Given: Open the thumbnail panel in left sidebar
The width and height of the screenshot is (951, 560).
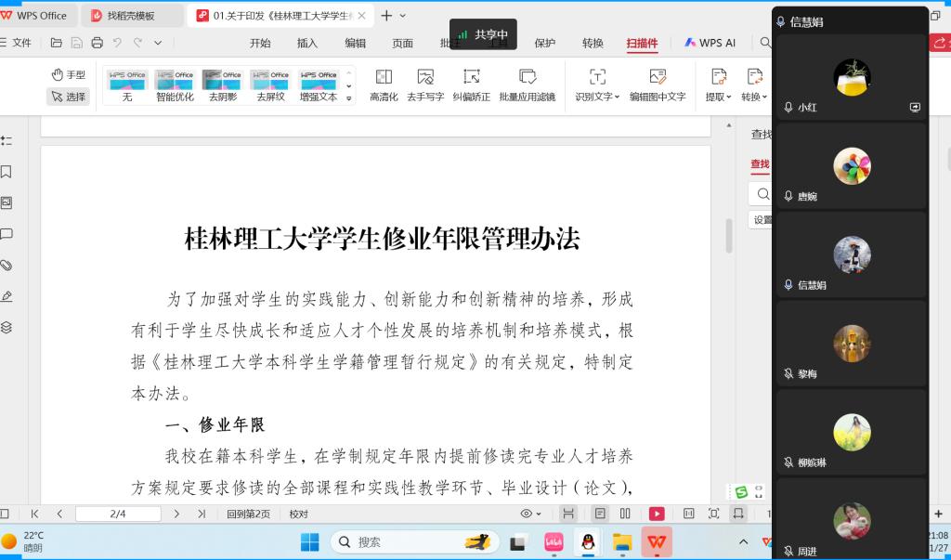Looking at the screenshot, I should (x=7, y=202).
